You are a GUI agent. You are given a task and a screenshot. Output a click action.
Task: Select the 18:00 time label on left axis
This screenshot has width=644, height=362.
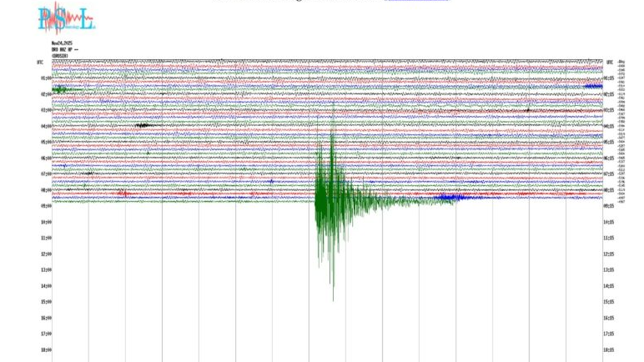(46, 350)
